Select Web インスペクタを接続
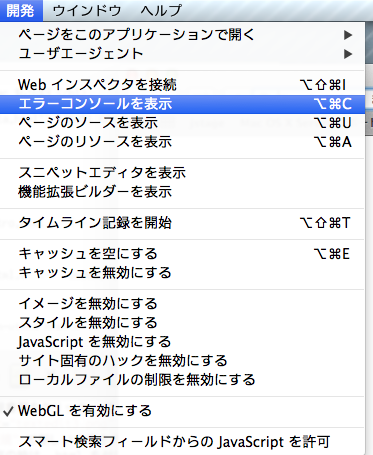The width and height of the screenshot is (373, 455). click(x=182, y=85)
